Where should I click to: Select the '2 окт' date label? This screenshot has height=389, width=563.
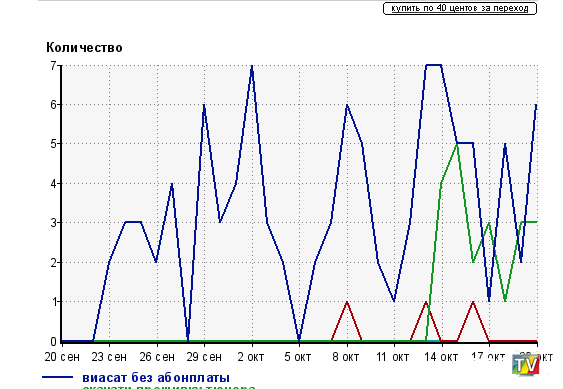(251, 357)
